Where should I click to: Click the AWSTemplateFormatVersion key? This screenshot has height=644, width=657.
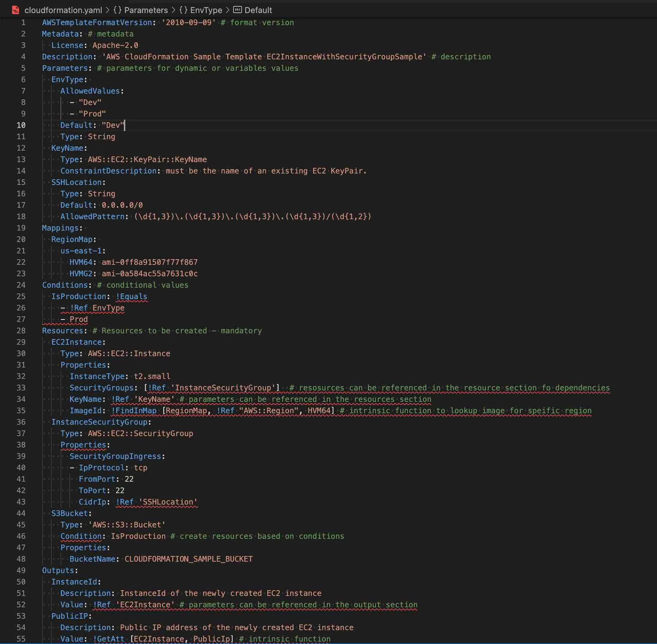[x=97, y=23]
